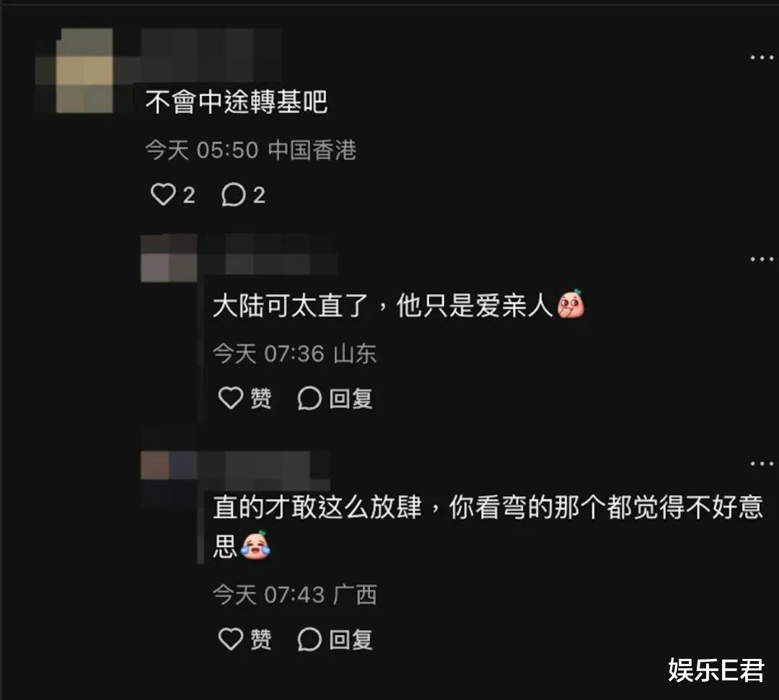Image resolution: width=779 pixels, height=700 pixels.
Task: Open pixelated avatar of first commenter
Action: pyautogui.click(x=84, y=71)
